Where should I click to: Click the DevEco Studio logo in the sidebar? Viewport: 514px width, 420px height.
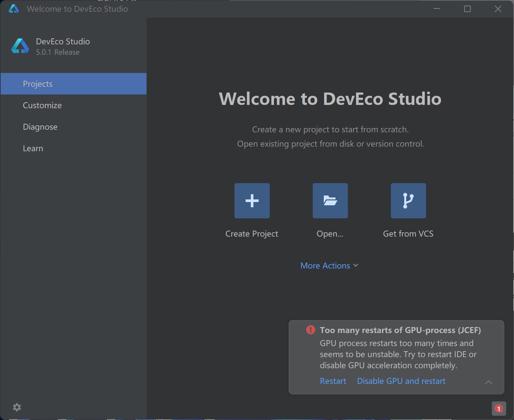click(x=20, y=46)
